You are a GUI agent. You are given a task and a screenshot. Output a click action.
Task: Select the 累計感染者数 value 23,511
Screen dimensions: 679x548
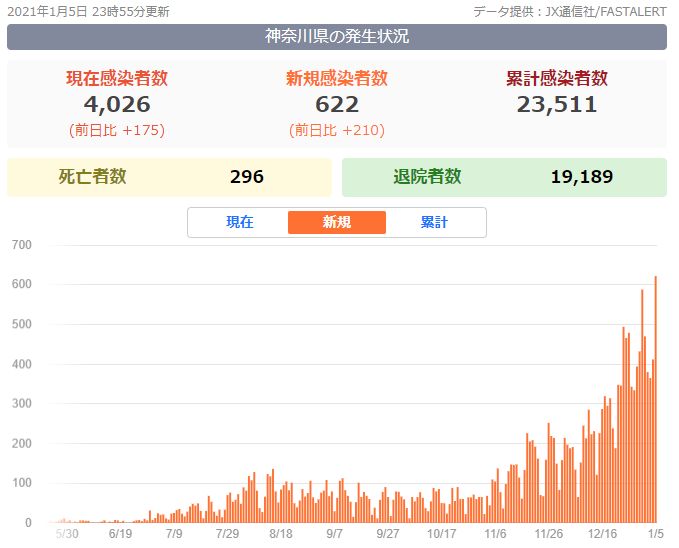[557, 104]
